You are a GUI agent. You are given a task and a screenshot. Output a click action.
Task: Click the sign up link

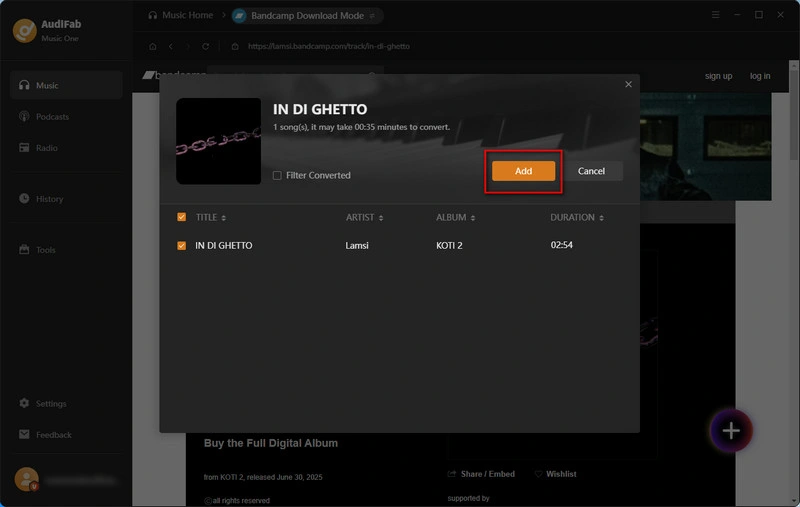pyautogui.click(x=718, y=76)
